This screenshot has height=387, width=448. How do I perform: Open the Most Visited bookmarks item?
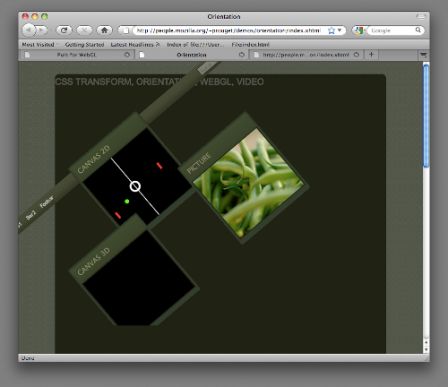38,44
